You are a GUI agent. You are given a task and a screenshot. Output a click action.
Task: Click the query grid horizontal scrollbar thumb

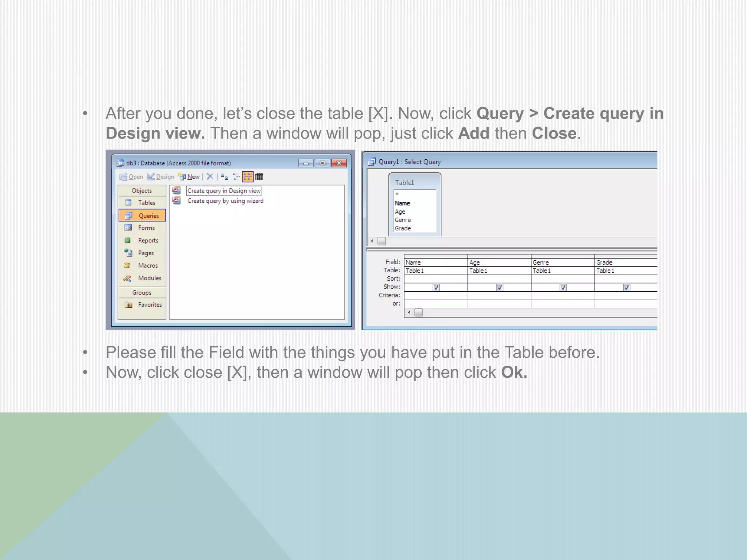click(419, 312)
